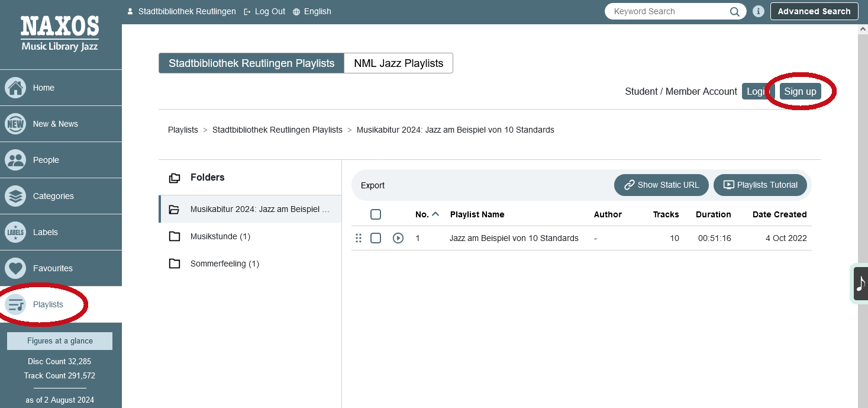Sort by No. column arrow
The height and width of the screenshot is (408, 868).
435,214
